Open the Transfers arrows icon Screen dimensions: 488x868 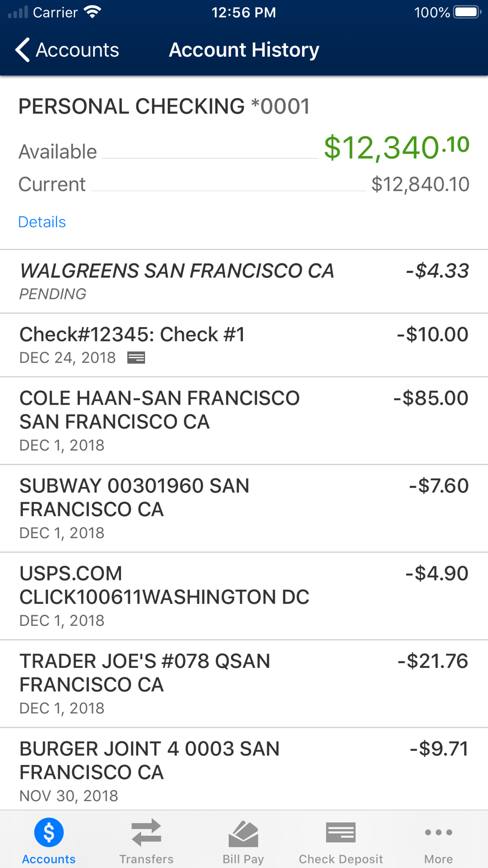click(x=146, y=832)
